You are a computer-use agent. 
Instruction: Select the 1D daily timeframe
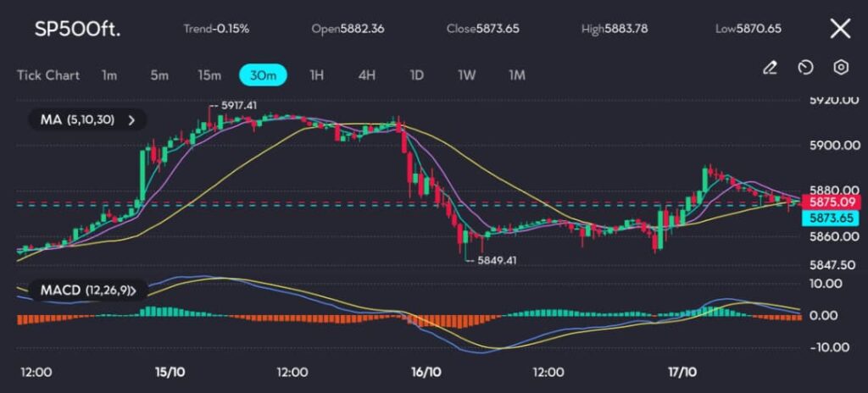coord(416,75)
